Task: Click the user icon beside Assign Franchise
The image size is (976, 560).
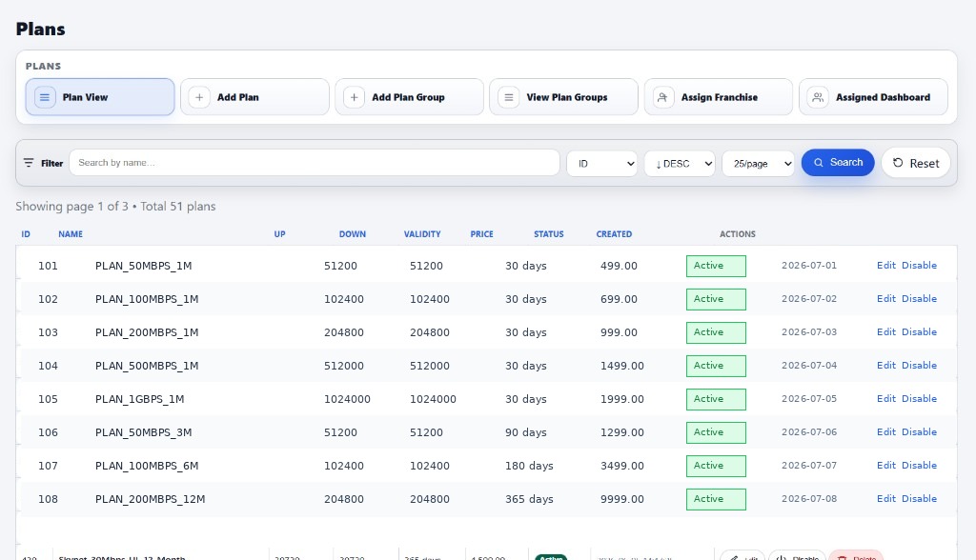Action: (663, 97)
